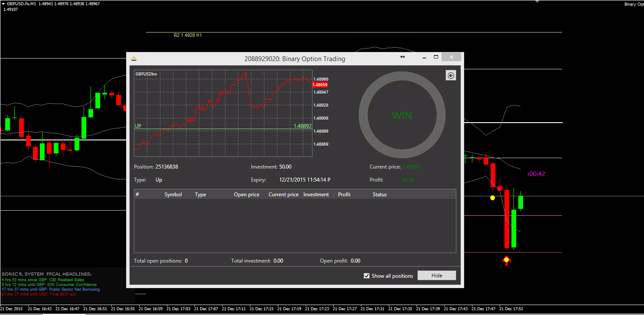Click the Open price column header
644x315 pixels.
247,195
